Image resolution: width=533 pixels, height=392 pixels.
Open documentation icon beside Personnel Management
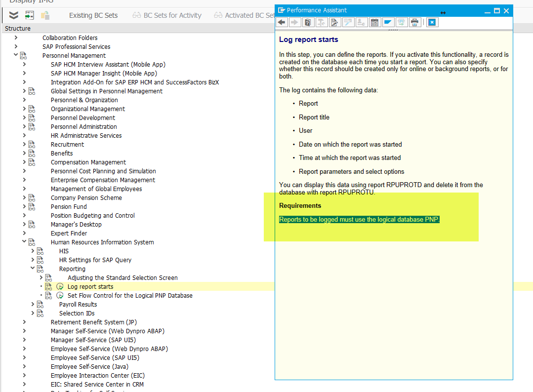23,56
